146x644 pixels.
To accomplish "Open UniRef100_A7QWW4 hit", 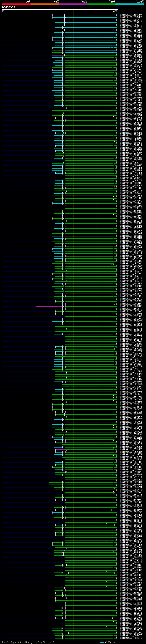I will [131, 314].
